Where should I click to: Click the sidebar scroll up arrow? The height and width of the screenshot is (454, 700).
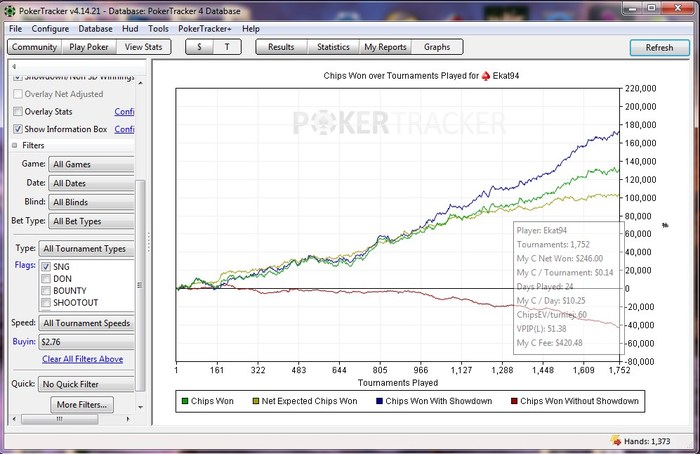coord(140,83)
